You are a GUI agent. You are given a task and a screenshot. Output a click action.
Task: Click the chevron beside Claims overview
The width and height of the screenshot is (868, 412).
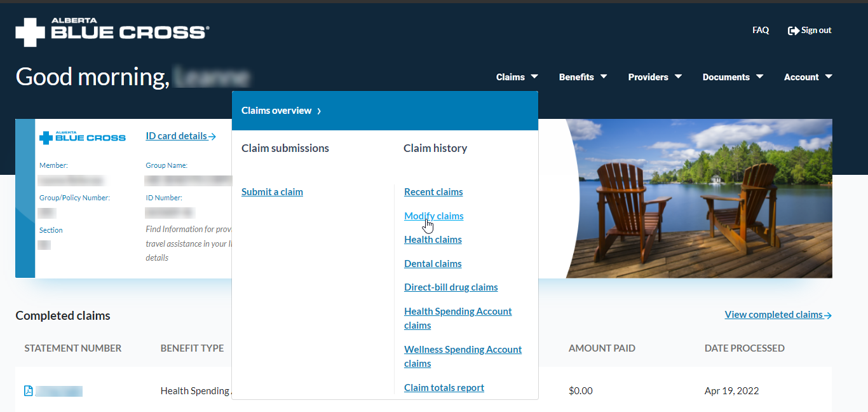click(319, 111)
